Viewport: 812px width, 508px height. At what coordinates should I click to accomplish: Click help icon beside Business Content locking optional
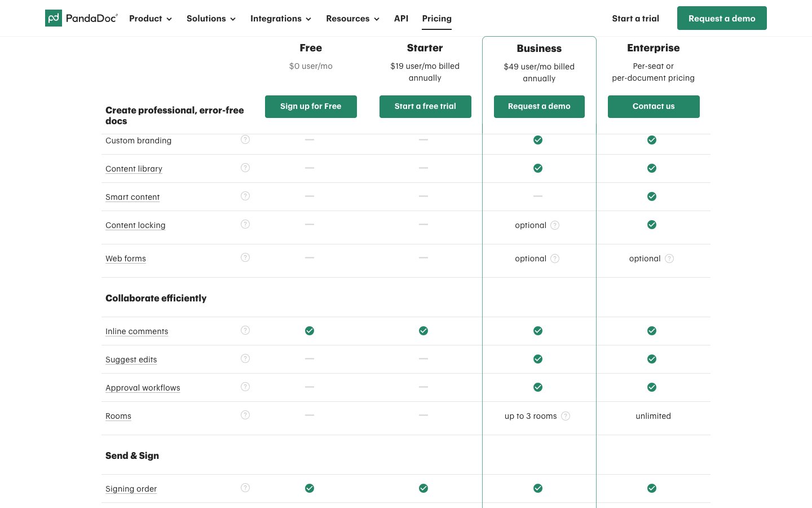[555, 225]
